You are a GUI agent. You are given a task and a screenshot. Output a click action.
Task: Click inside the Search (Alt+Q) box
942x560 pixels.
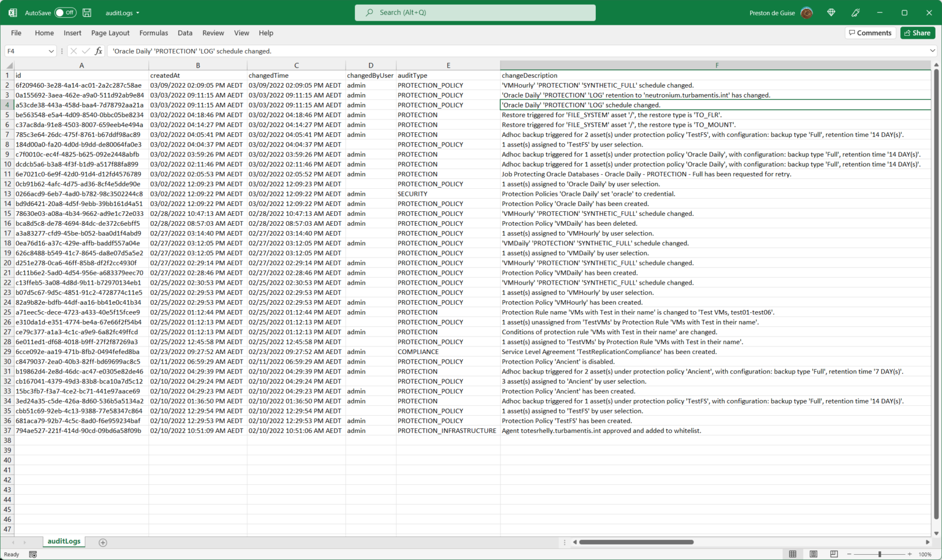coord(475,12)
